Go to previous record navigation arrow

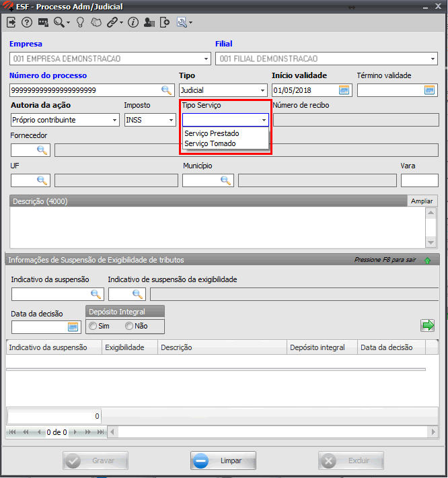(39, 432)
